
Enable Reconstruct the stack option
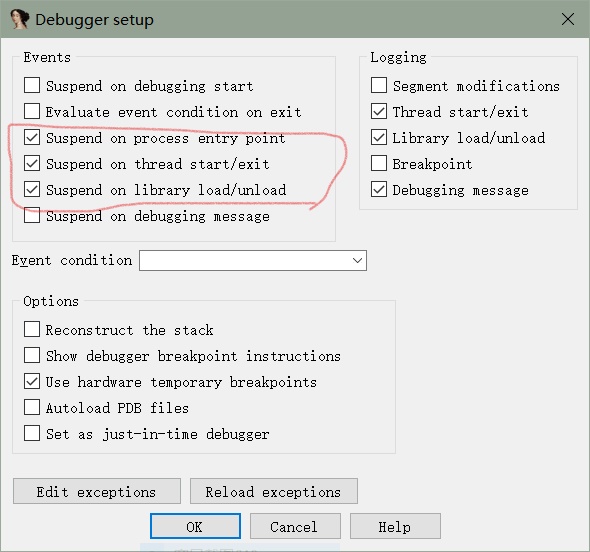point(32,329)
